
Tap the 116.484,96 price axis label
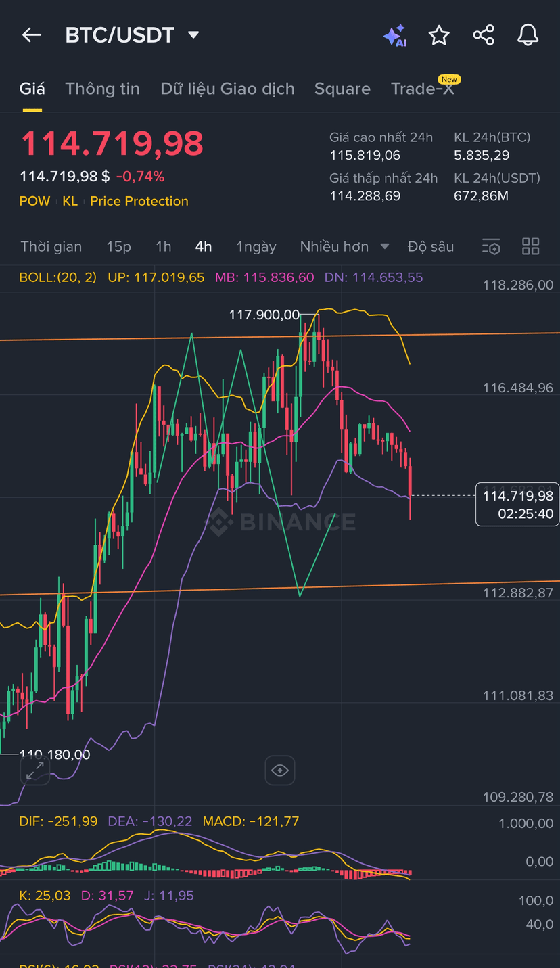pos(518,388)
